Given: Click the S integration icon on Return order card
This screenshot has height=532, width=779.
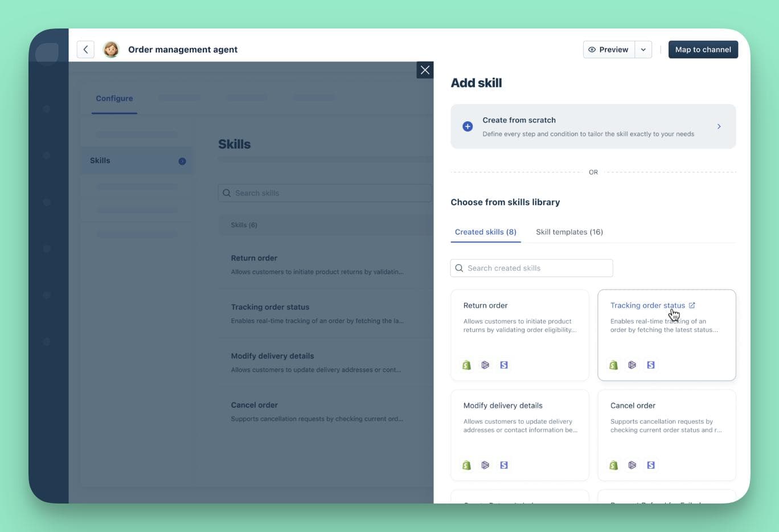Looking at the screenshot, I should click(503, 365).
